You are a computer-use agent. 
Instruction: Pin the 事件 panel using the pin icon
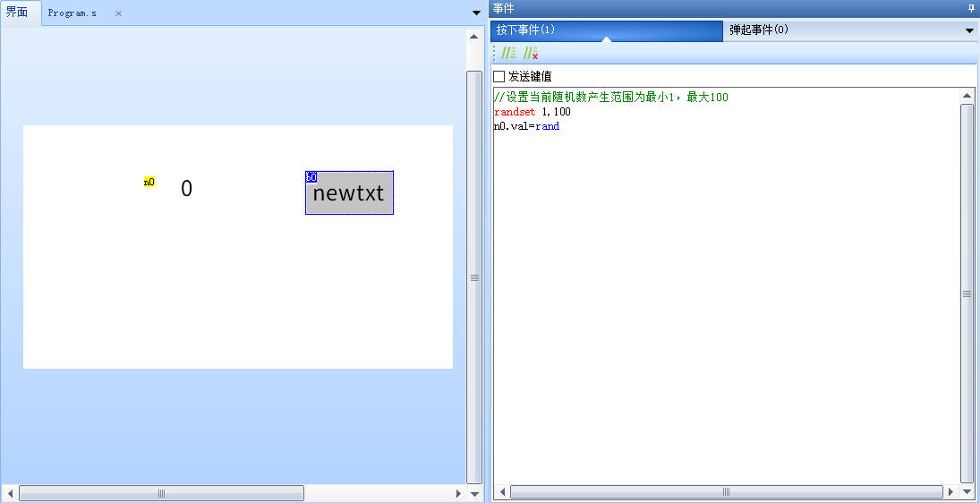coord(971,8)
